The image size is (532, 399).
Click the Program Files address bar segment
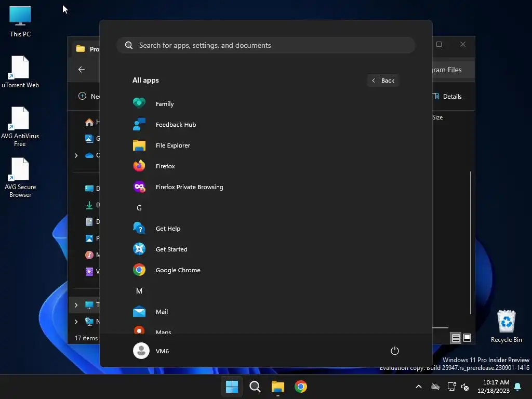point(447,70)
